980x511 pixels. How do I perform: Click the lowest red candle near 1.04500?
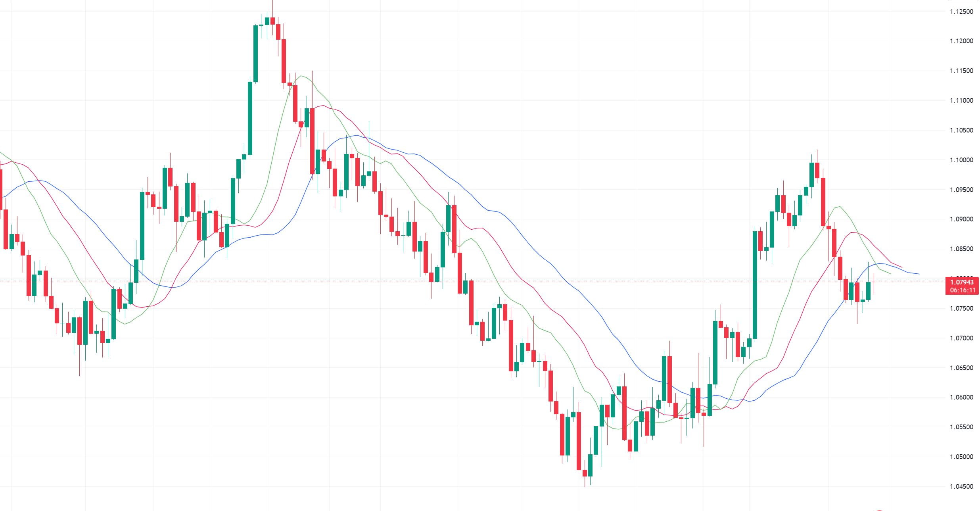[585, 473]
